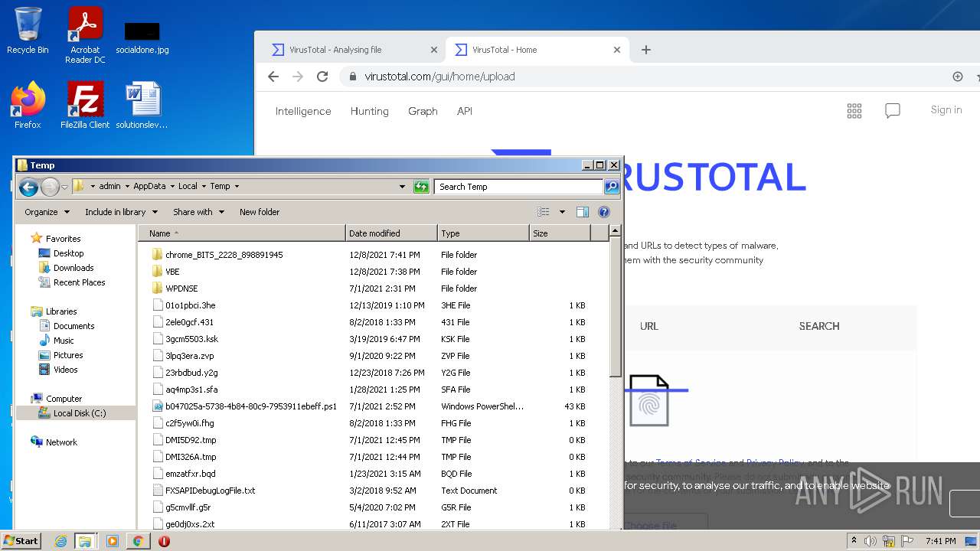
Task: Sort files by Size column
Action: (560, 233)
